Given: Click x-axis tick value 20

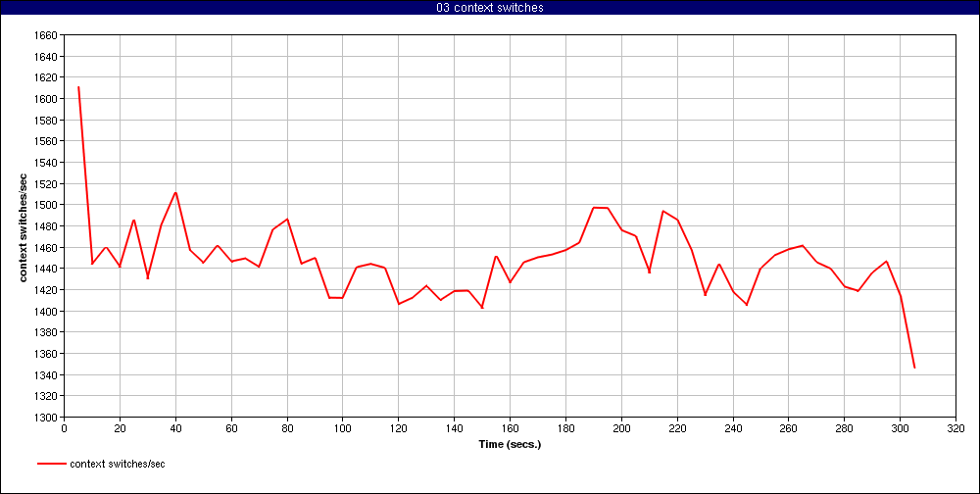Looking at the screenshot, I should [120, 428].
